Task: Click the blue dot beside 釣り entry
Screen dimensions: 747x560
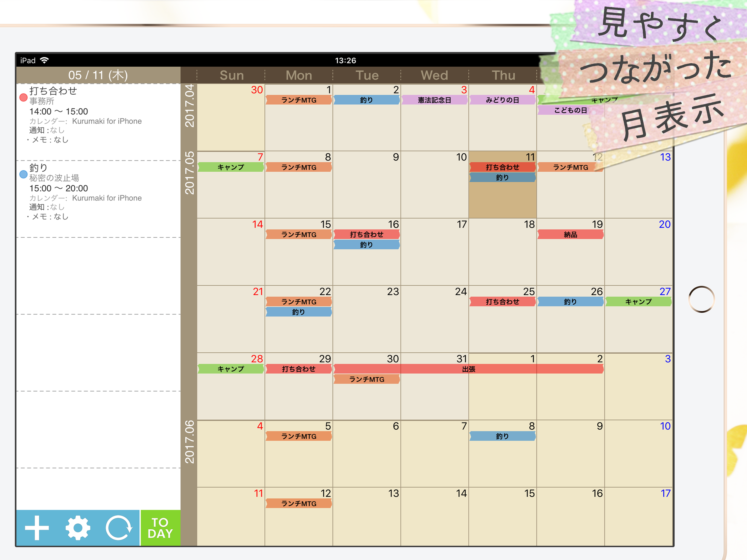Action: pos(23,174)
